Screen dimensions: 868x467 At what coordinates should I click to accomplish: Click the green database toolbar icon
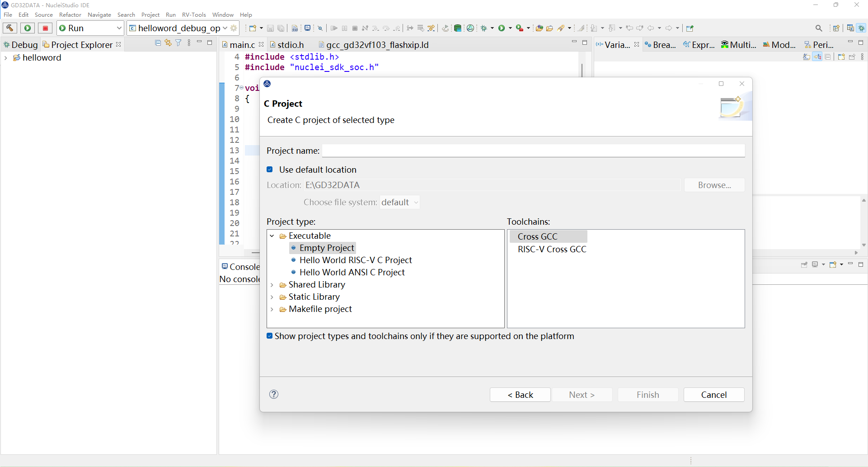pos(458,28)
